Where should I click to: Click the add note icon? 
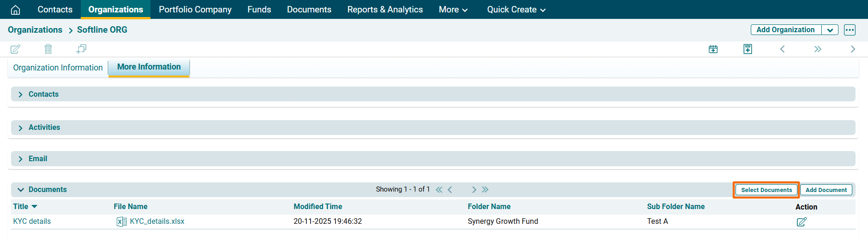tap(748, 49)
